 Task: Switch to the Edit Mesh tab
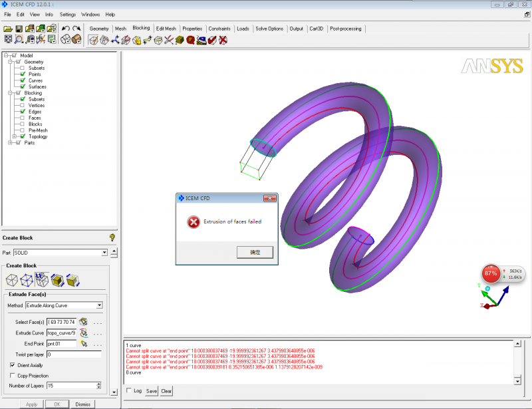pyautogui.click(x=166, y=29)
